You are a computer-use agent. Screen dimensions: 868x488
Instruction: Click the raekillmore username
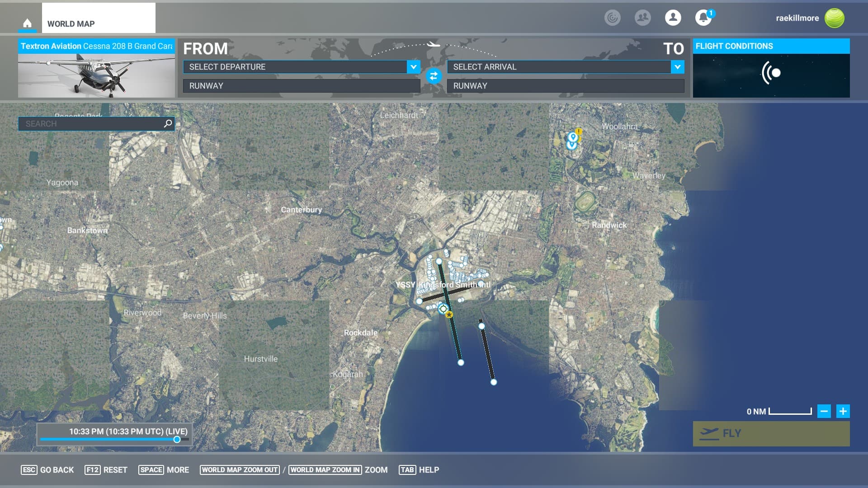pyautogui.click(x=797, y=18)
